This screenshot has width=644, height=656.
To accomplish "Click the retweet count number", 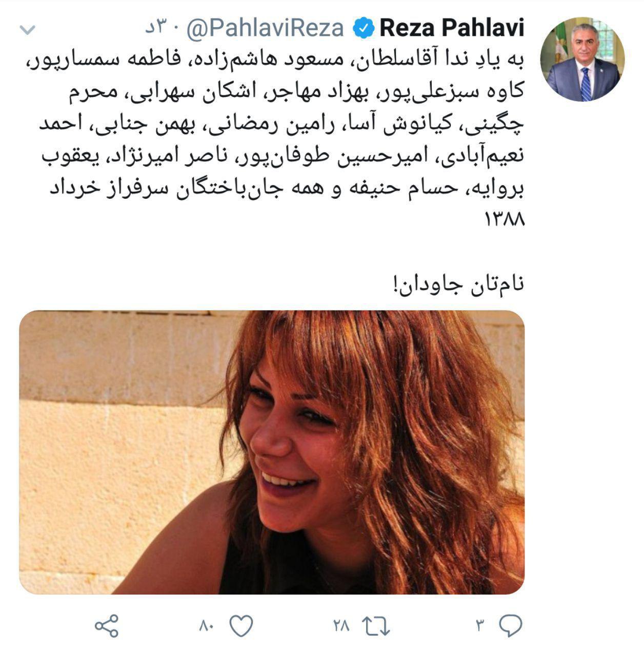I will (x=341, y=625).
